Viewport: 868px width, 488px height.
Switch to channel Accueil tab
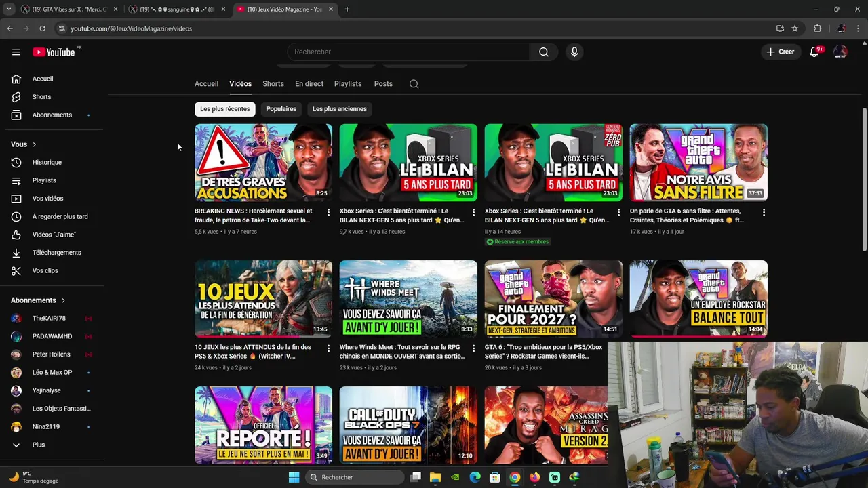click(x=206, y=84)
